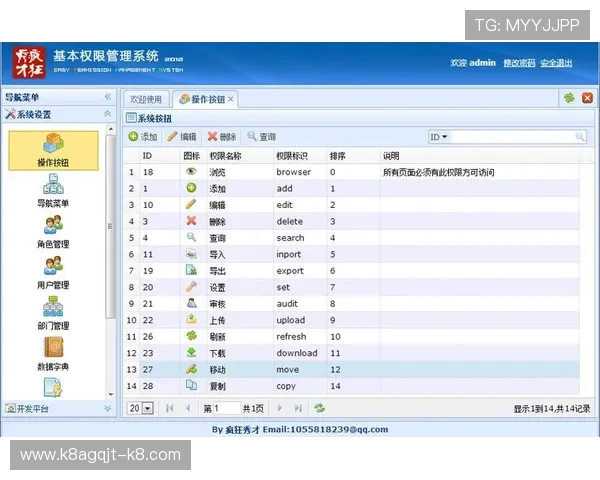Image resolution: width=600 pixels, height=480 pixels.
Task: Click the 编辑 pencil toolbar button
Action: coord(182,137)
